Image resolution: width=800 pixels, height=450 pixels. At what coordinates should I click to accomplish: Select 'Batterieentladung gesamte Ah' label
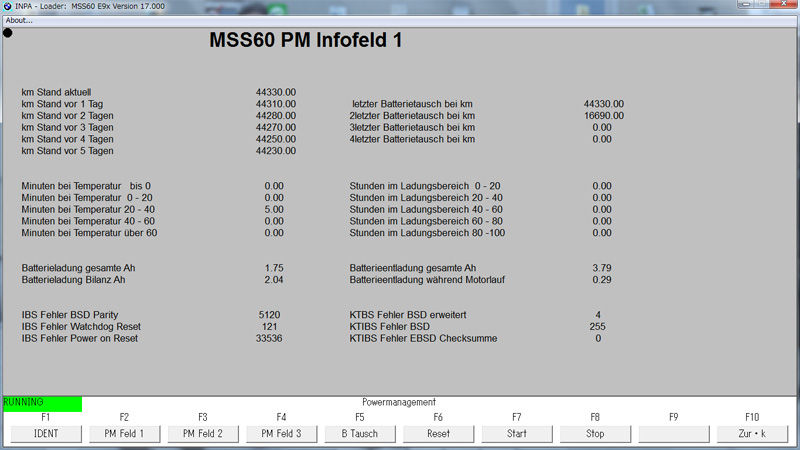point(413,268)
